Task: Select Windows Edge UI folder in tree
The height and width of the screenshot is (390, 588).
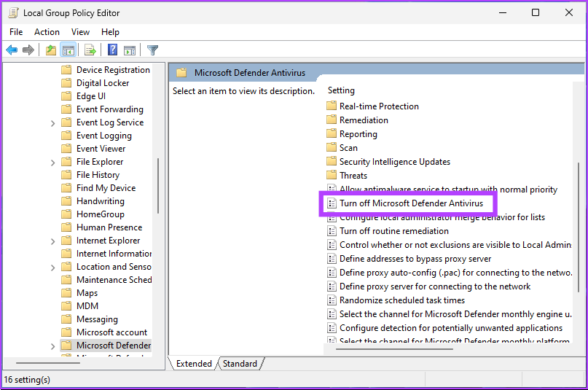Action: point(90,96)
